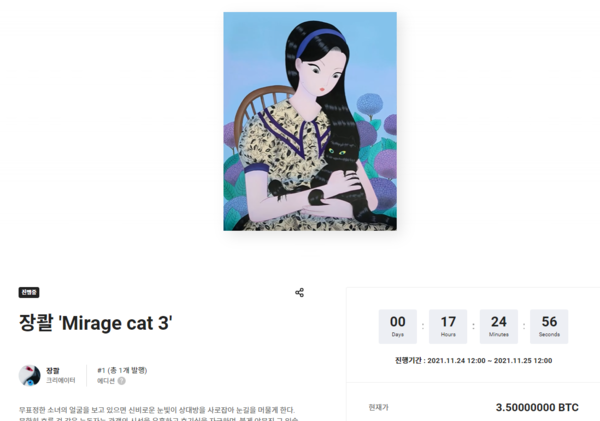
Task: Open the Mirage cat 3 artwork image
Action: point(310,121)
